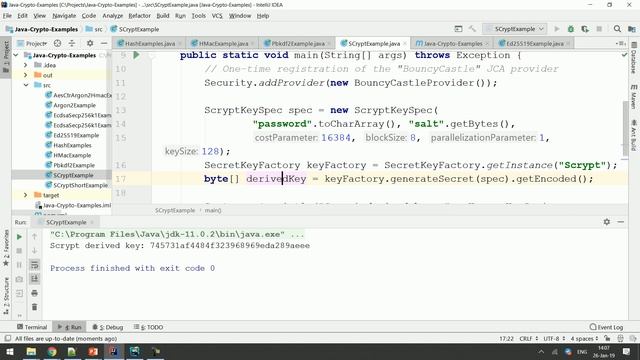This screenshot has height=360, width=640.
Task: Open the Refactor menu
Action: pyautogui.click(x=140, y=16)
